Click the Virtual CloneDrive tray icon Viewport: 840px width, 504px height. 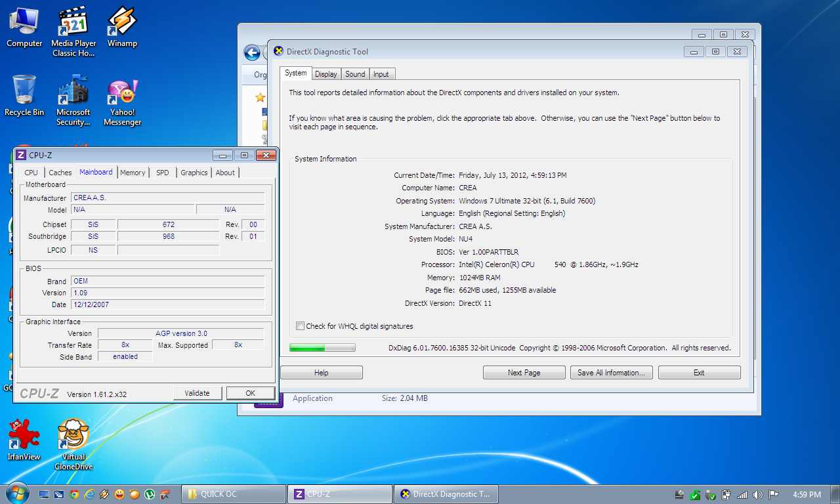pos(680,494)
